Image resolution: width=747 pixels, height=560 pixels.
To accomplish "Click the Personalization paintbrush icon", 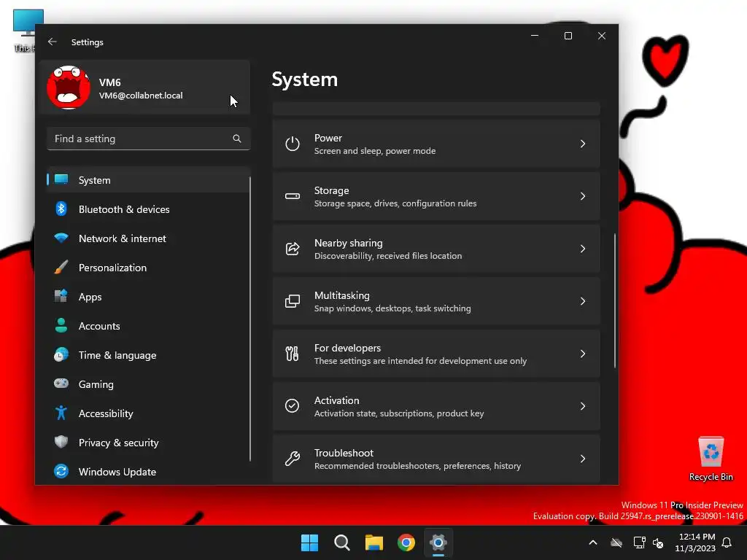I will [61, 267].
